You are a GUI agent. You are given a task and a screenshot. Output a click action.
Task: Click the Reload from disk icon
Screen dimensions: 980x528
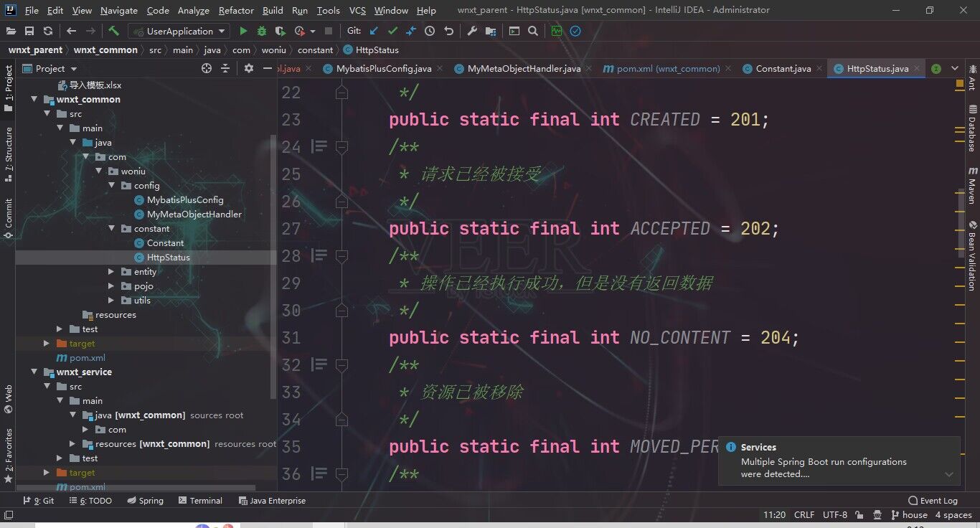click(47, 31)
